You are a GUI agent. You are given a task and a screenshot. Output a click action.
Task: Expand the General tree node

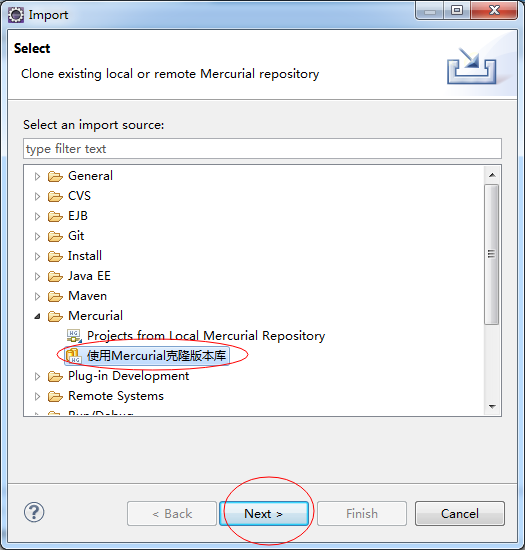click(37, 176)
